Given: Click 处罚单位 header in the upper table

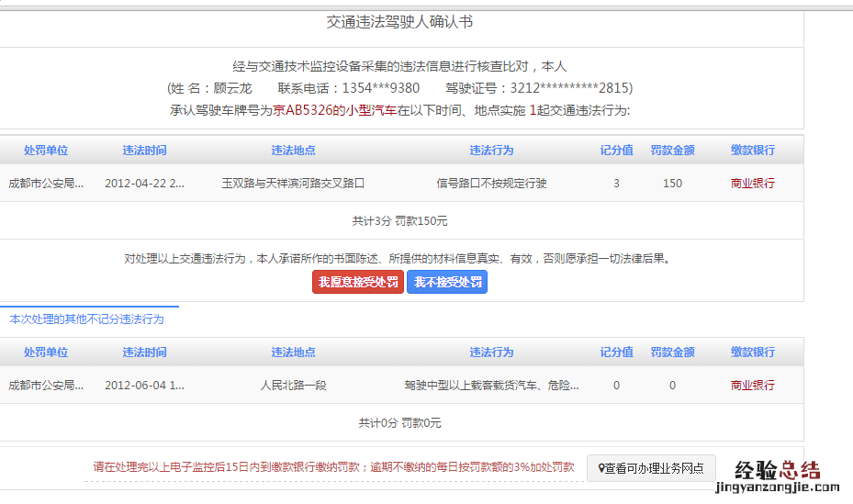Looking at the screenshot, I should pos(46,151).
